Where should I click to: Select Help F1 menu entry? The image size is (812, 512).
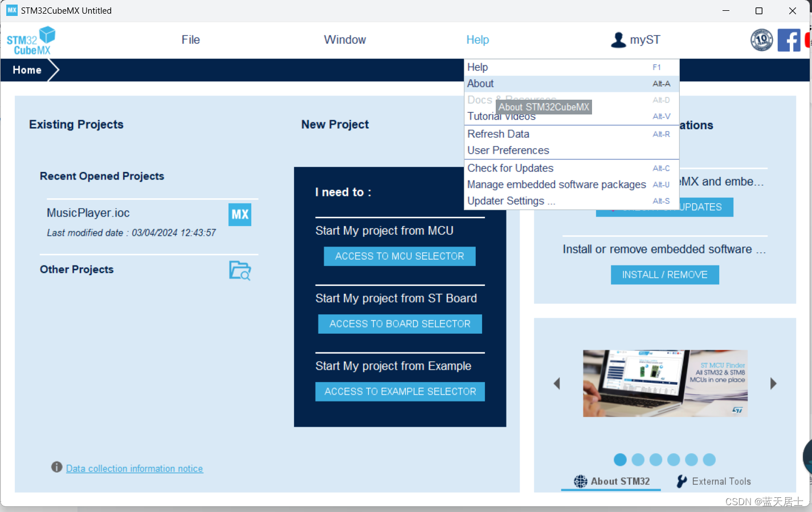(x=572, y=67)
